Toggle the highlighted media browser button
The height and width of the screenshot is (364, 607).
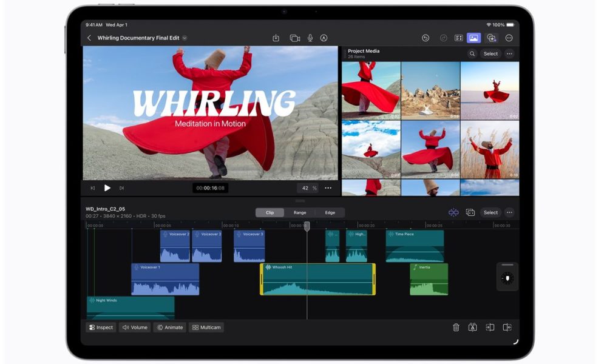click(x=473, y=38)
